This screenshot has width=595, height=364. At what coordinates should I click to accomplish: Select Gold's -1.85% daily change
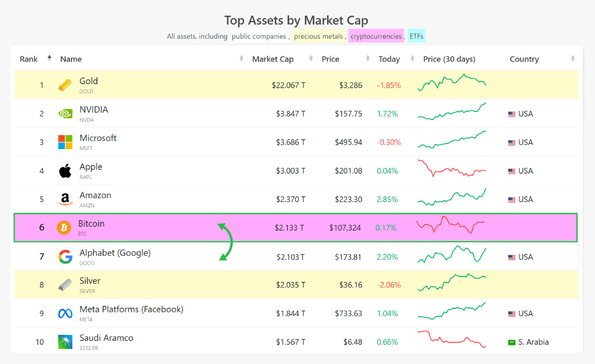pos(389,85)
